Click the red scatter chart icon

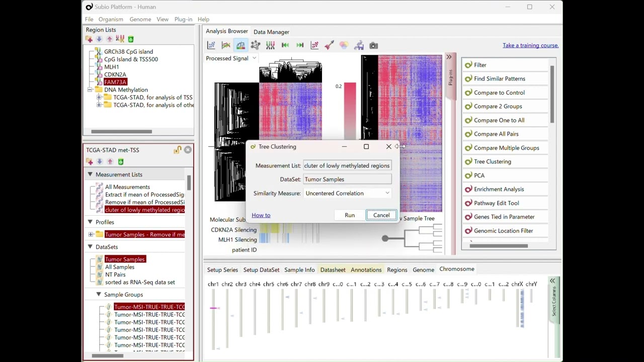click(314, 45)
